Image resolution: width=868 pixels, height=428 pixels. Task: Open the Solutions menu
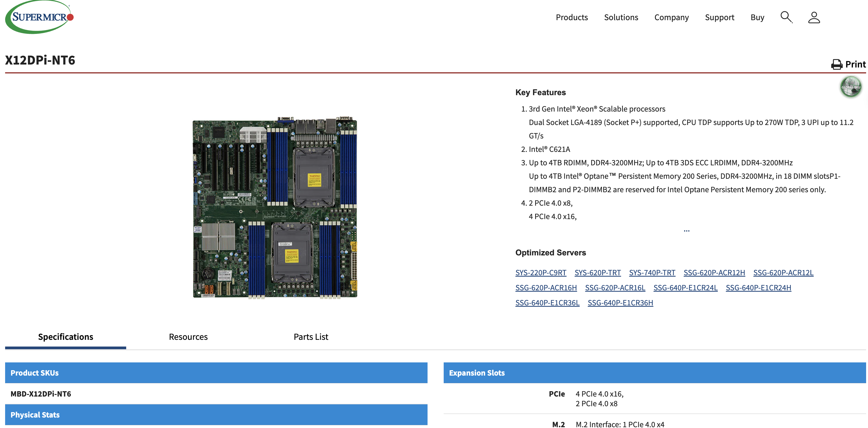(x=621, y=17)
